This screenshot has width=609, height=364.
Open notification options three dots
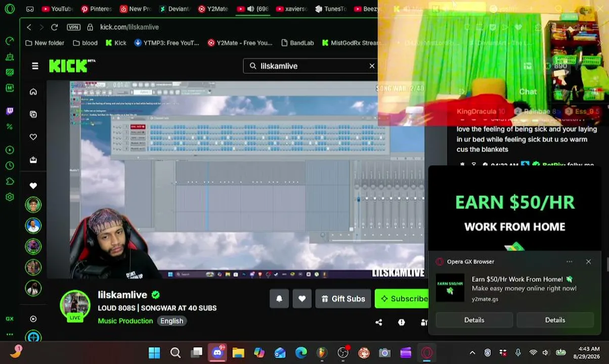pyautogui.click(x=570, y=261)
